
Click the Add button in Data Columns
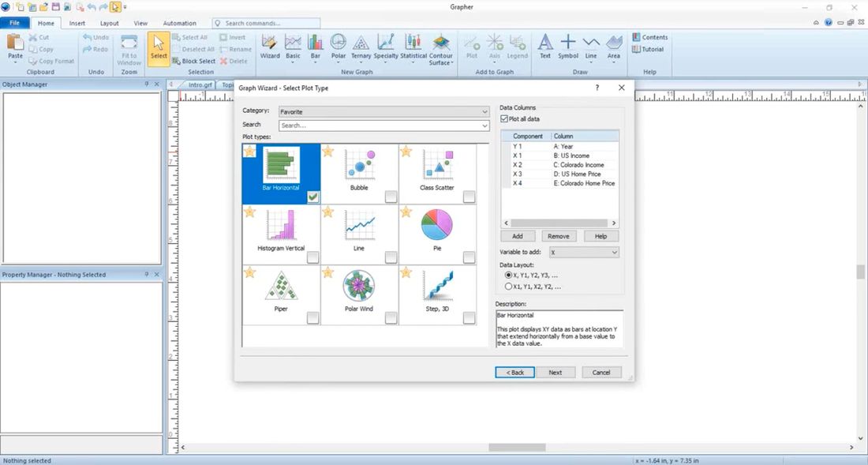518,236
